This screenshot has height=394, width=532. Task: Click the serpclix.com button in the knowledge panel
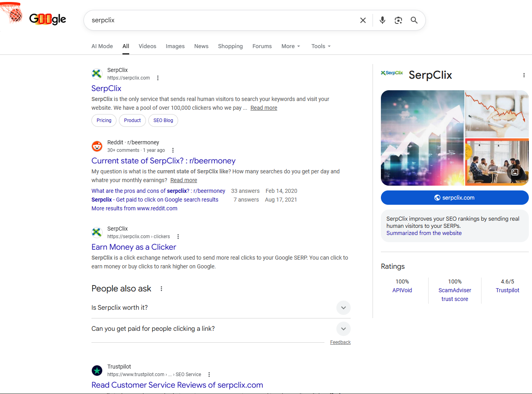pyautogui.click(x=454, y=198)
